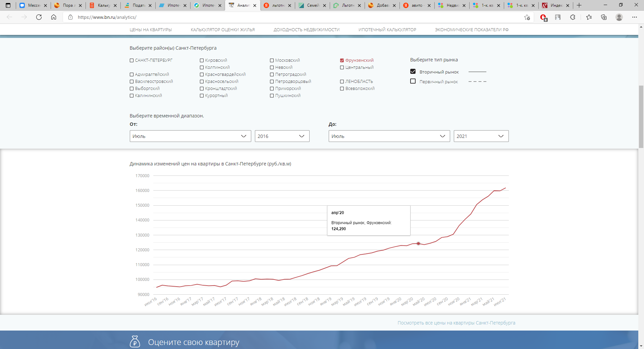Enable the Первичный рынок checkbox
Image resolution: width=644 pixels, height=349 pixels.
tap(413, 81)
